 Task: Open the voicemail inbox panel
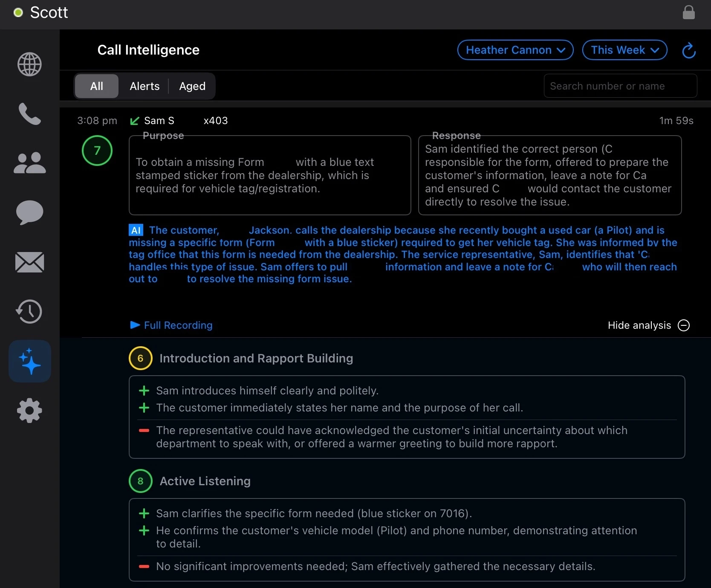[29, 262]
